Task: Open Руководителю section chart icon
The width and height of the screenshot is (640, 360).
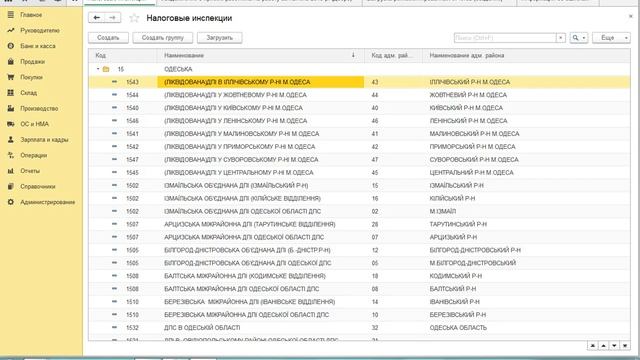Action: [x=11, y=30]
